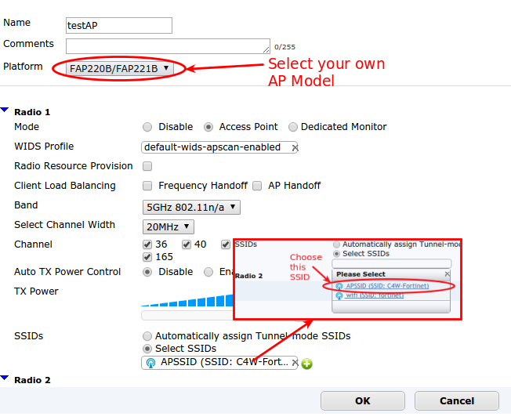Image resolution: width=511 pixels, height=420 pixels.
Task: Expand the Radio 2 section triangle
Action: click(5, 378)
